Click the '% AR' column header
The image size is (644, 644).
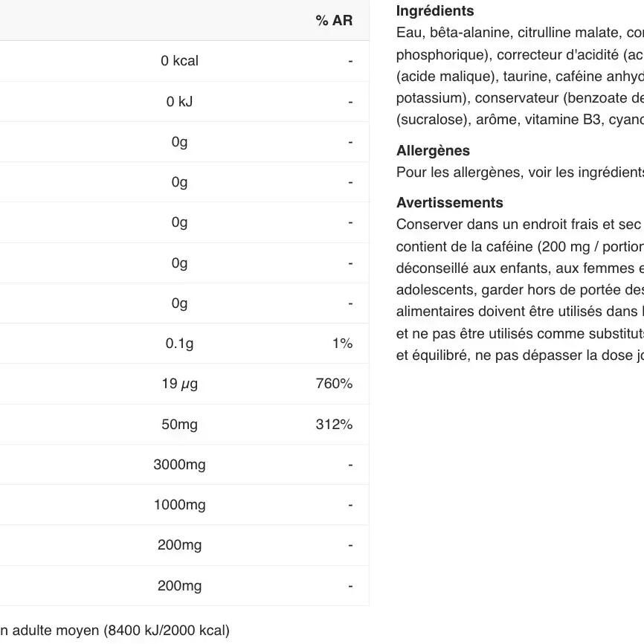[x=334, y=21]
